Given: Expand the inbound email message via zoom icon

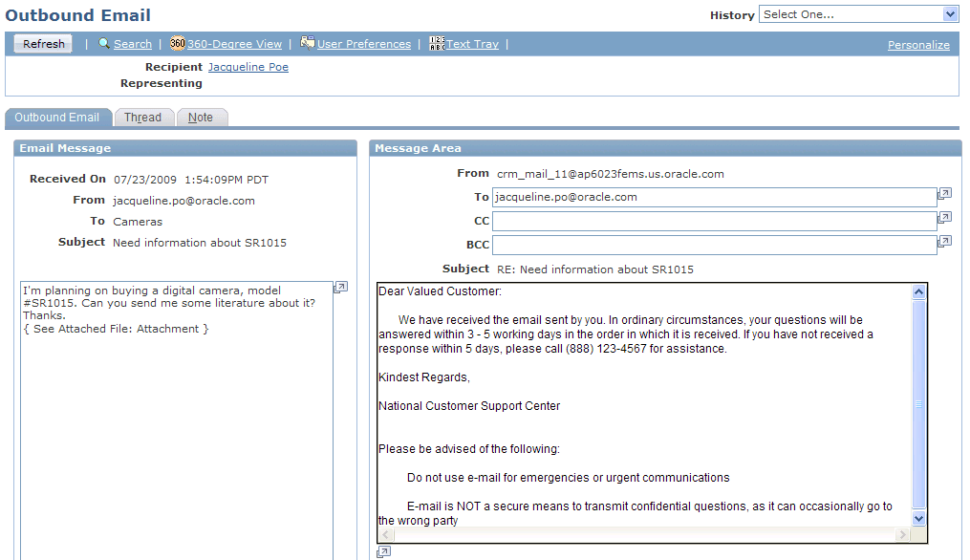Looking at the screenshot, I should 340,287.
